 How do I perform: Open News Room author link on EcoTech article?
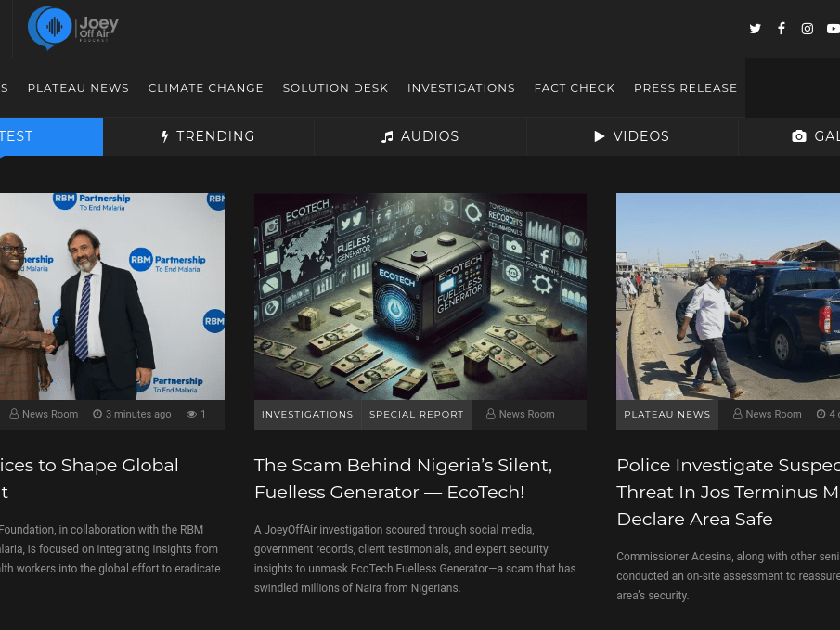tap(526, 414)
